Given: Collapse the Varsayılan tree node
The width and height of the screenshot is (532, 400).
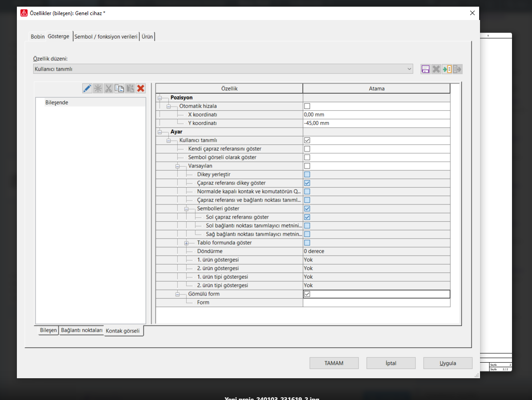Looking at the screenshot, I should click(177, 166).
